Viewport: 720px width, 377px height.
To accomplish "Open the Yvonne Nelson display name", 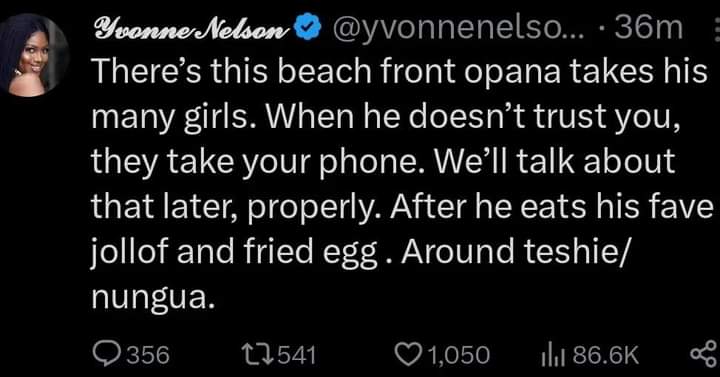I will 192,29.
